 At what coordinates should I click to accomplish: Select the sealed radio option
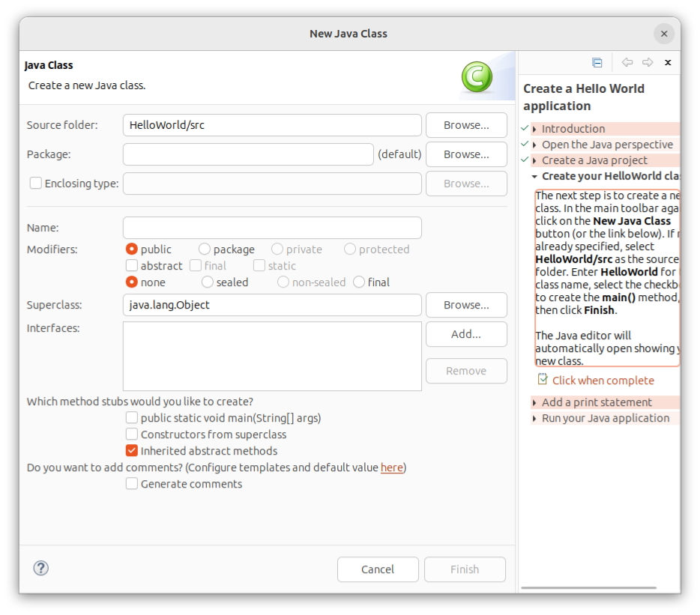(207, 282)
